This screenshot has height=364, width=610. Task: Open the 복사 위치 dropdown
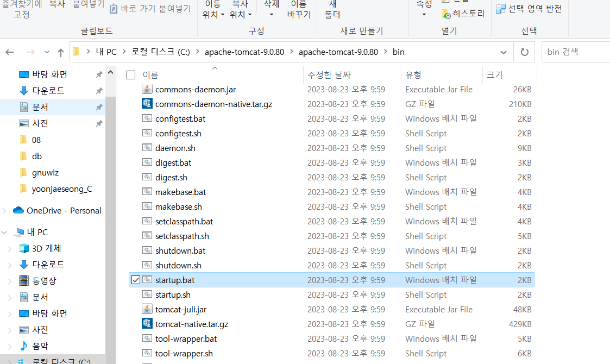(x=241, y=10)
